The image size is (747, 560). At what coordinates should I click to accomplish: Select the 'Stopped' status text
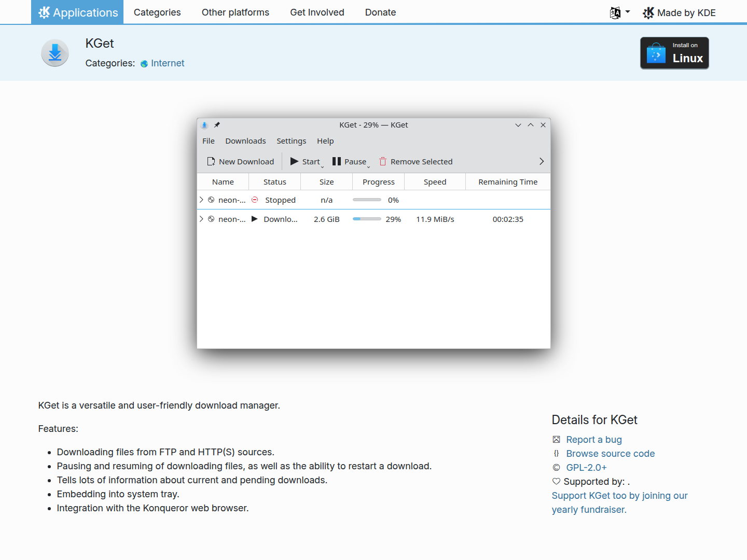pyautogui.click(x=280, y=200)
